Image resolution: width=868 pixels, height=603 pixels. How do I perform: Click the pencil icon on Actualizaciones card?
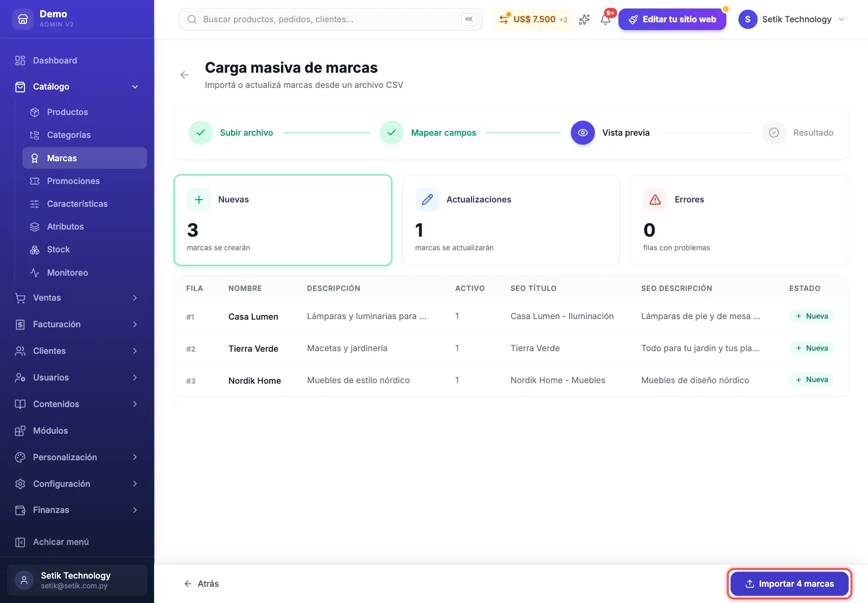click(x=427, y=200)
